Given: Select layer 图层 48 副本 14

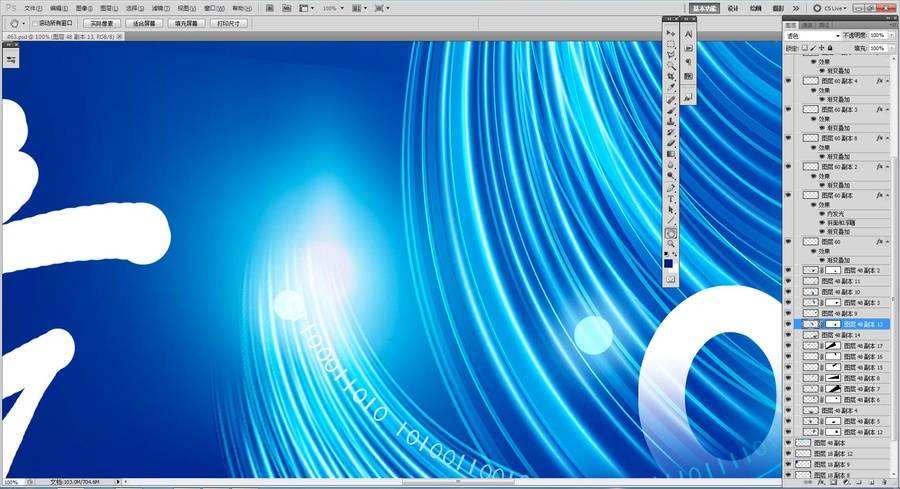Looking at the screenshot, I should point(840,335).
